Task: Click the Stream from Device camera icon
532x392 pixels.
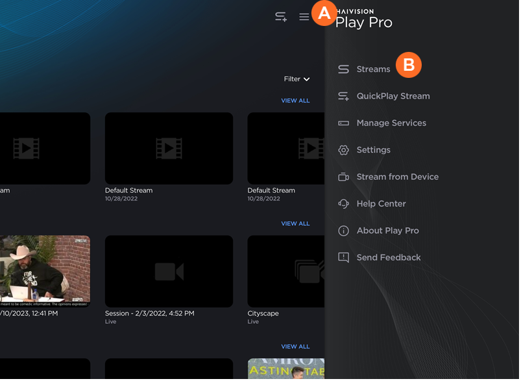Action: pyautogui.click(x=344, y=177)
